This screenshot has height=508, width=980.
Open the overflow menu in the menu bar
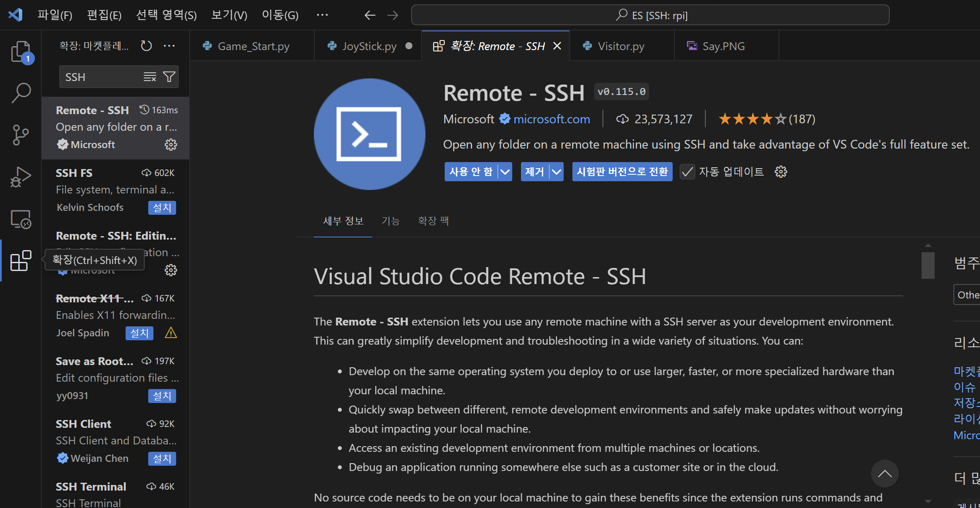point(322,15)
